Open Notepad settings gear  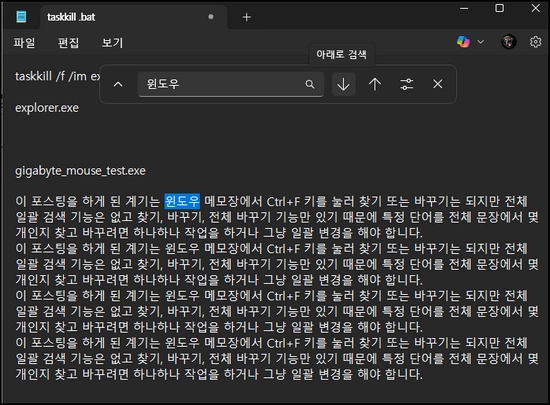535,42
